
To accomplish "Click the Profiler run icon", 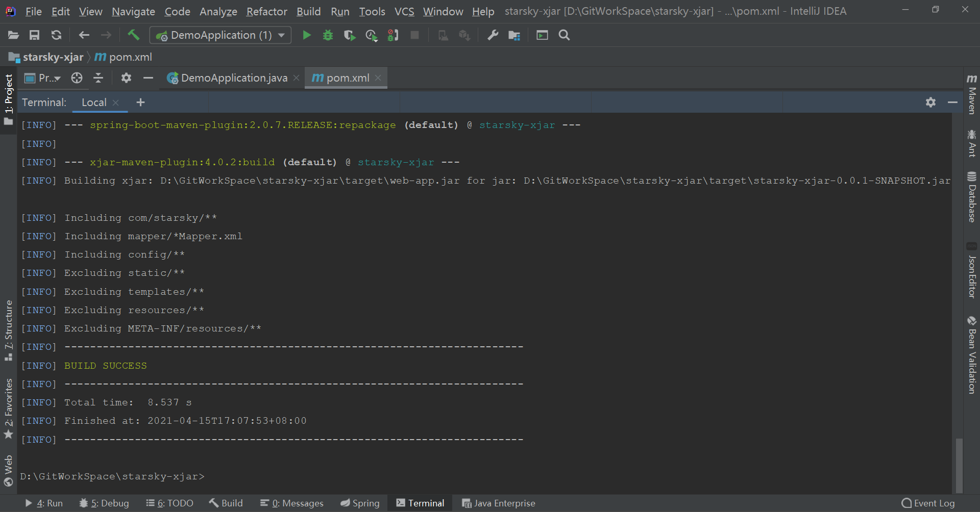I will pos(372,35).
